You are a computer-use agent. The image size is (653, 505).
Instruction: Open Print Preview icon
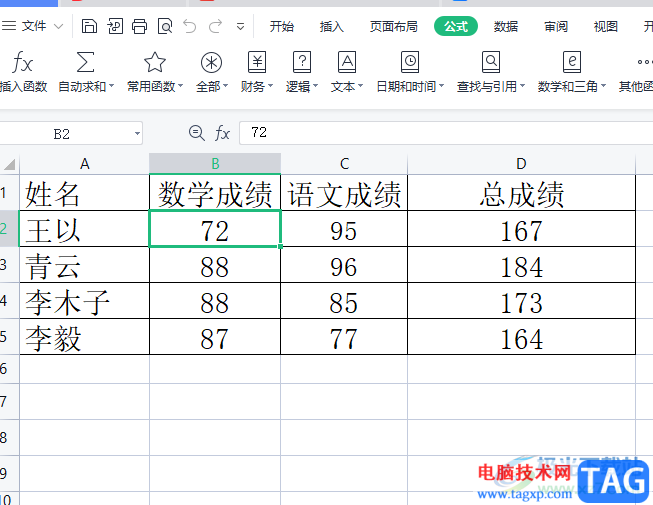point(165,26)
